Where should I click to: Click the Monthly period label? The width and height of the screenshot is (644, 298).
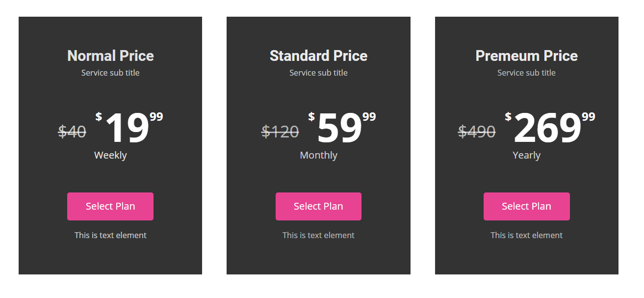318,155
